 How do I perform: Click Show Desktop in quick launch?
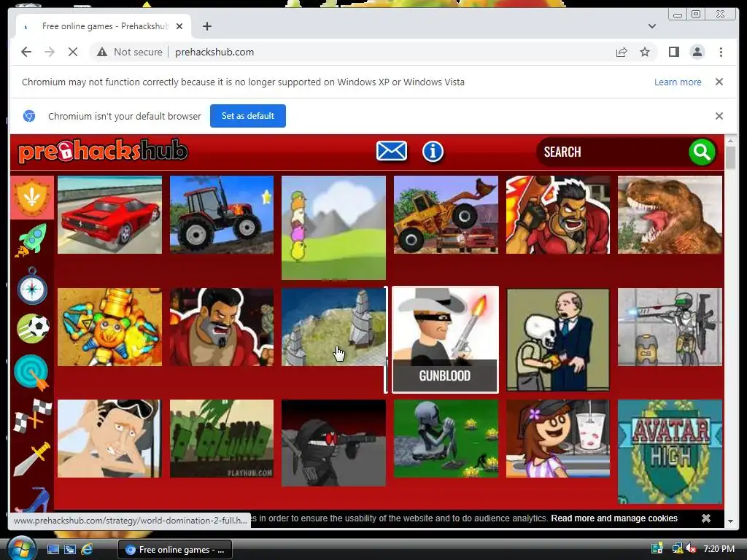tap(53, 550)
